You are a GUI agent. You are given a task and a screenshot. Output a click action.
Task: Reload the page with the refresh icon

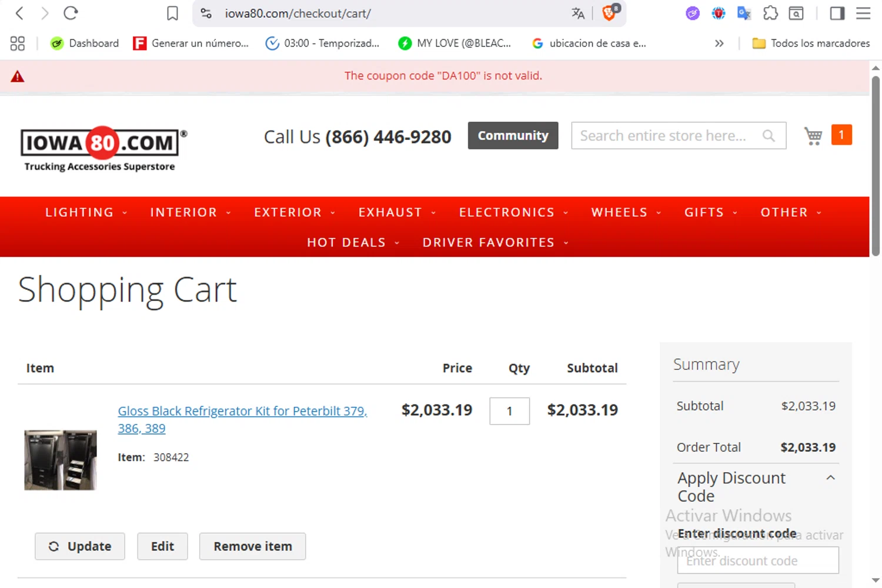(x=71, y=13)
